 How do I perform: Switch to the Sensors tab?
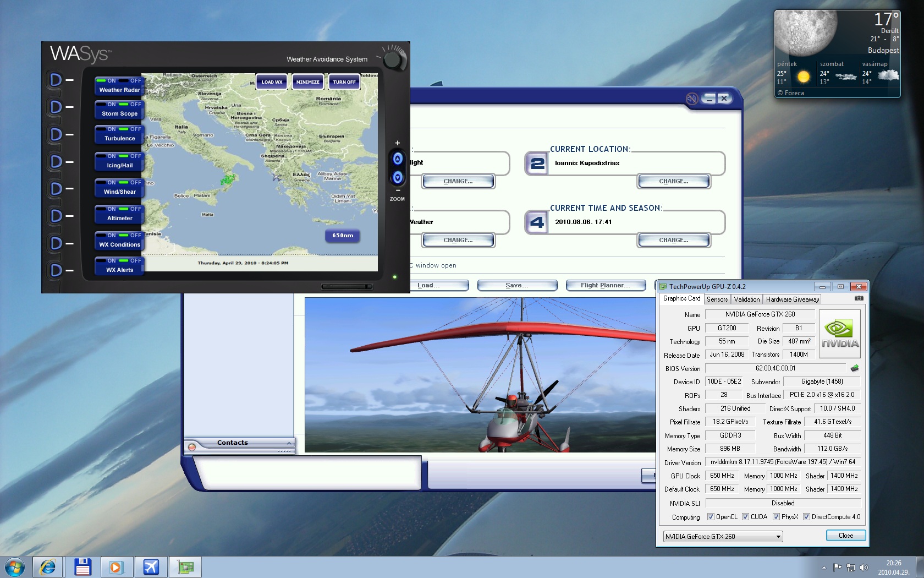pos(717,299)
